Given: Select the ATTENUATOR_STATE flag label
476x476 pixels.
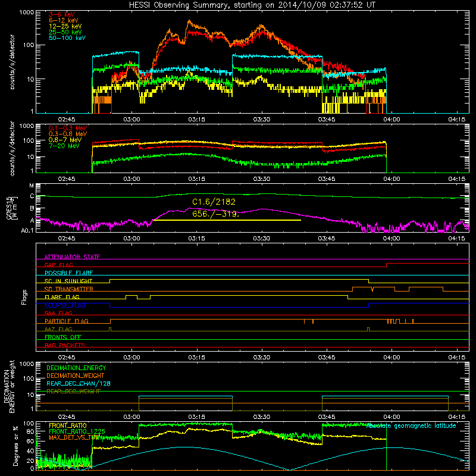Looking at the screenshot, I should 72,257.
